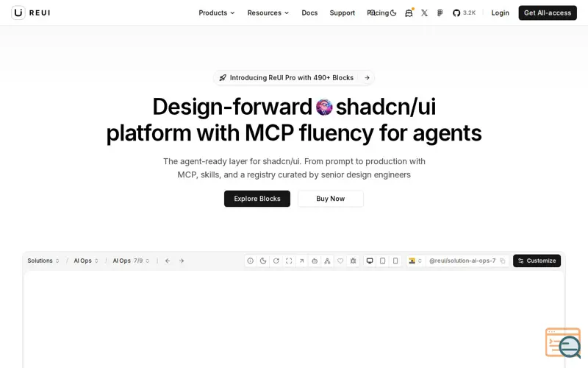Go to next block with right arrow
The image size is (588, 368).
pos(182,261)
